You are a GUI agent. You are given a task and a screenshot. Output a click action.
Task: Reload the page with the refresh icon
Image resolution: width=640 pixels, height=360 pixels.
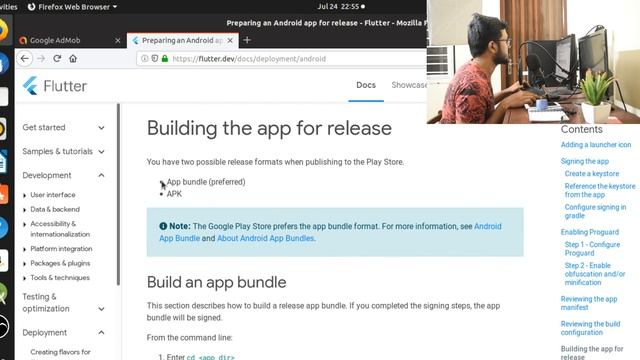point(57,58)
